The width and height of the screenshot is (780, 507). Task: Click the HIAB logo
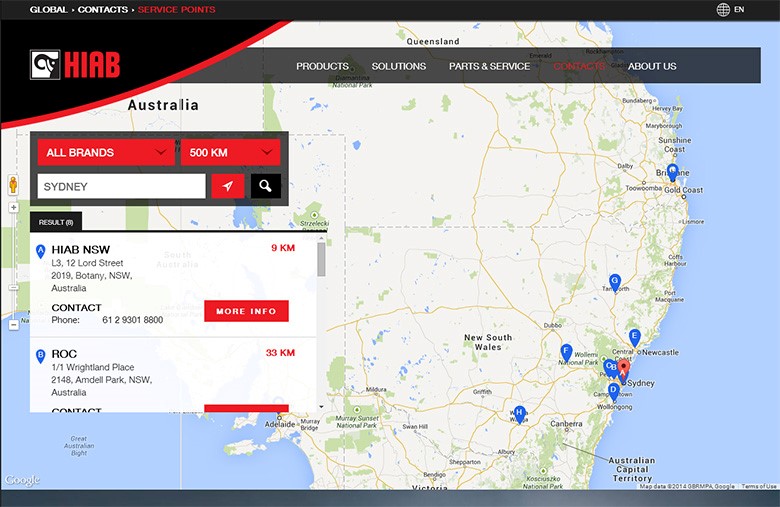click(75, 65)
